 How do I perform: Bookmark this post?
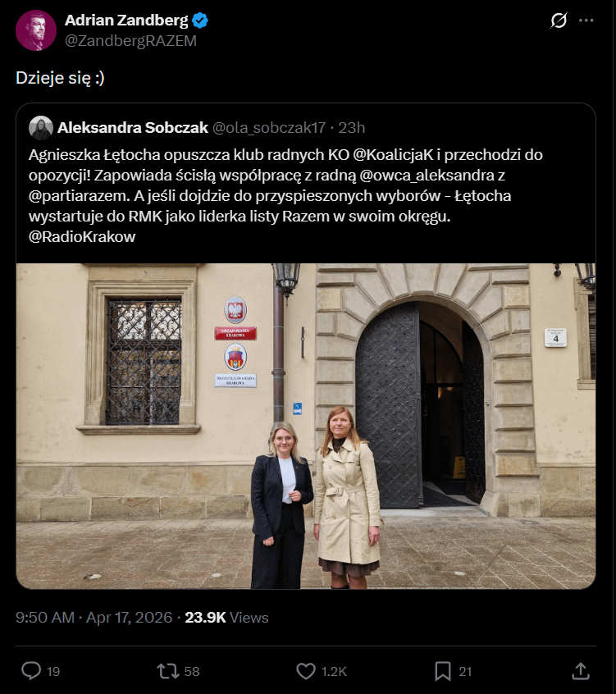coord(443,671)
